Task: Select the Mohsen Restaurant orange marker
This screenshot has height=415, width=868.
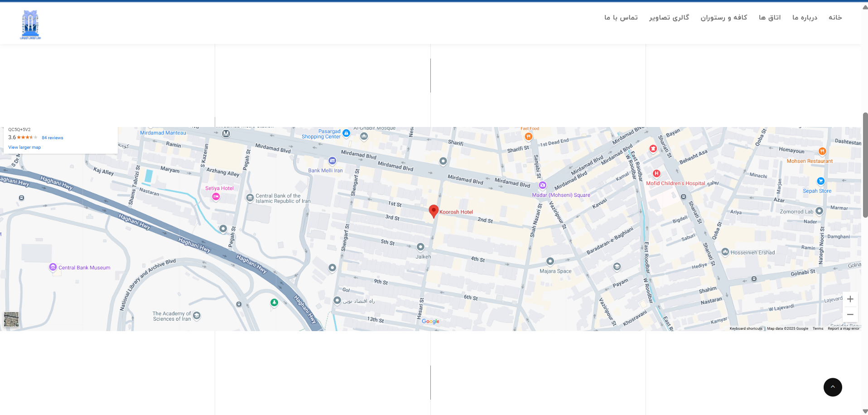Action: (822, 151)
